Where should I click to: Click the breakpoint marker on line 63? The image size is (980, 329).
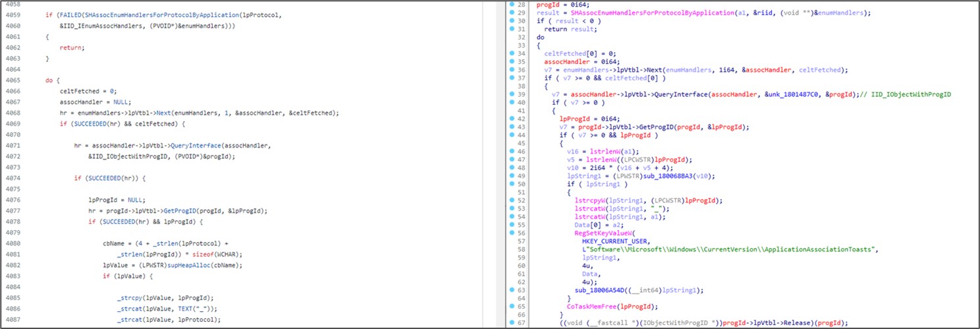(512, 289)
